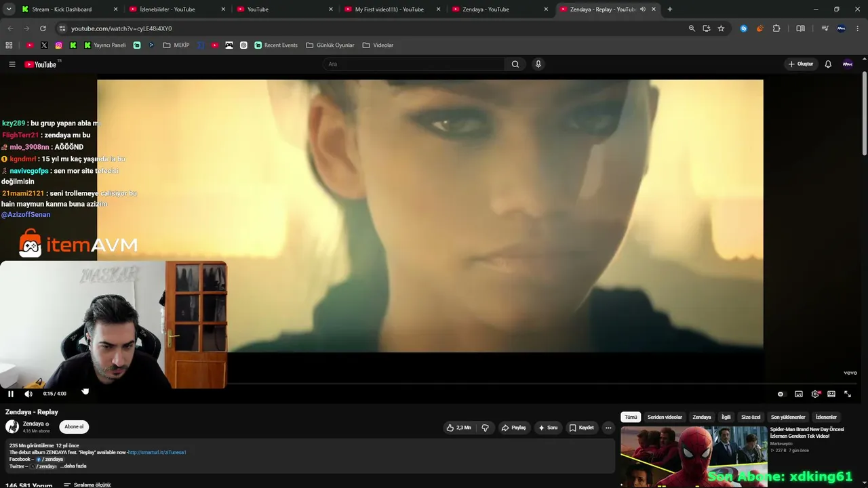Select the Tümü filter chip
Screen dimensions: 868x488
[631, 417]
